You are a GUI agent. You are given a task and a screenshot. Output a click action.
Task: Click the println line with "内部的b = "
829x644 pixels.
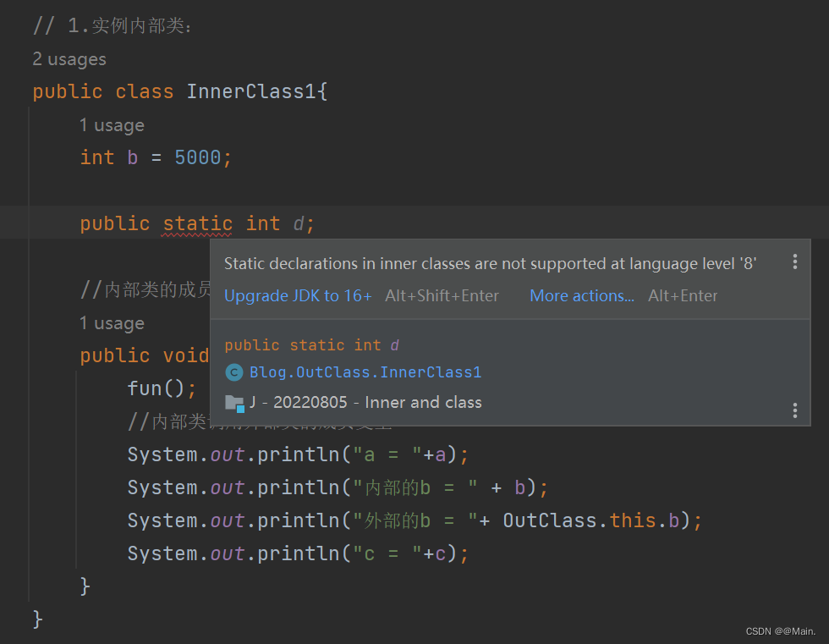(338, 487)
